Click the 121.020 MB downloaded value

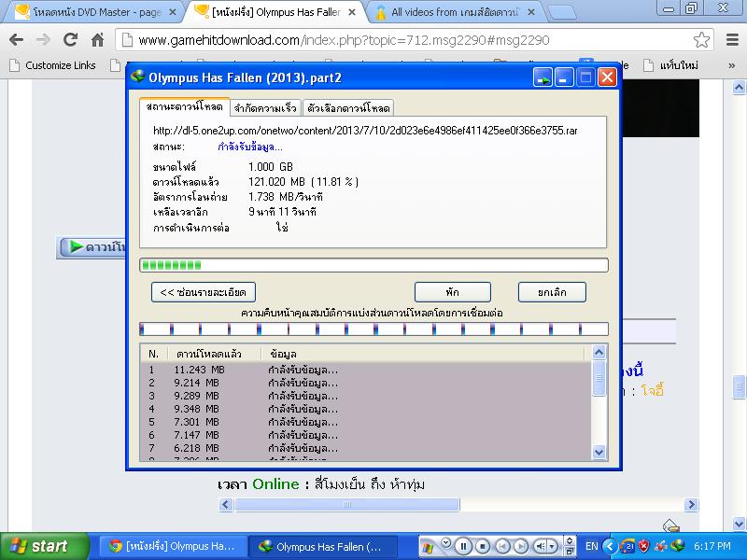pyautogui.click(x=303, y=181)
